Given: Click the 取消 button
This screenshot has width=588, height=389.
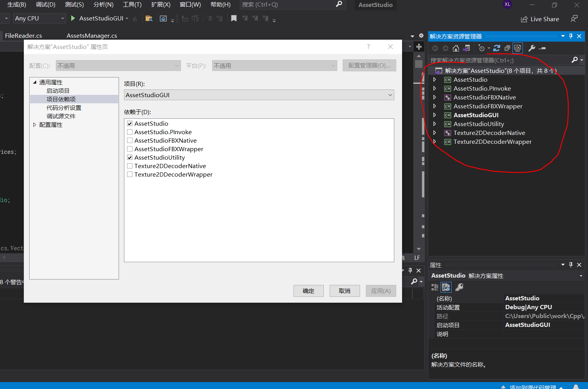Looking at the screenshot, I should point(344,291).
